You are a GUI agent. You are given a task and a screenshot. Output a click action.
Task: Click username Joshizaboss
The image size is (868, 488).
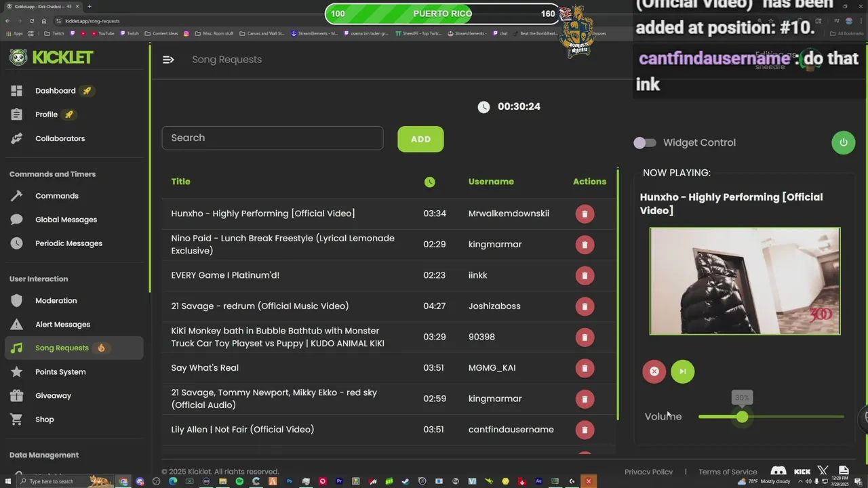(494, 306)
